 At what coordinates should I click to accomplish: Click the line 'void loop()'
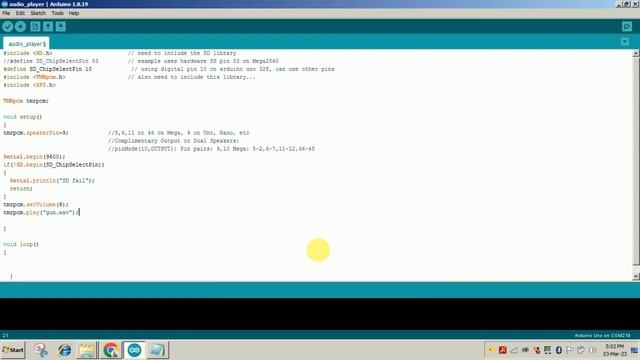click(21, 244)
